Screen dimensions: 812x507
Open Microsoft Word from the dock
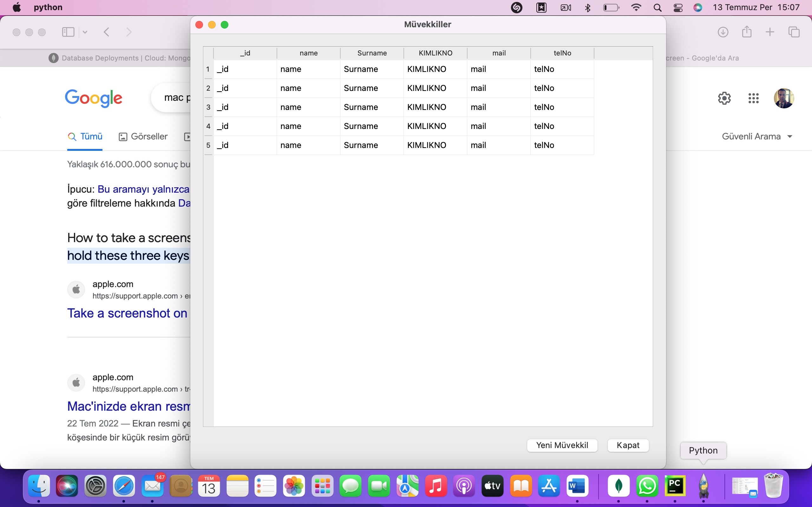(x=577, y=486)
